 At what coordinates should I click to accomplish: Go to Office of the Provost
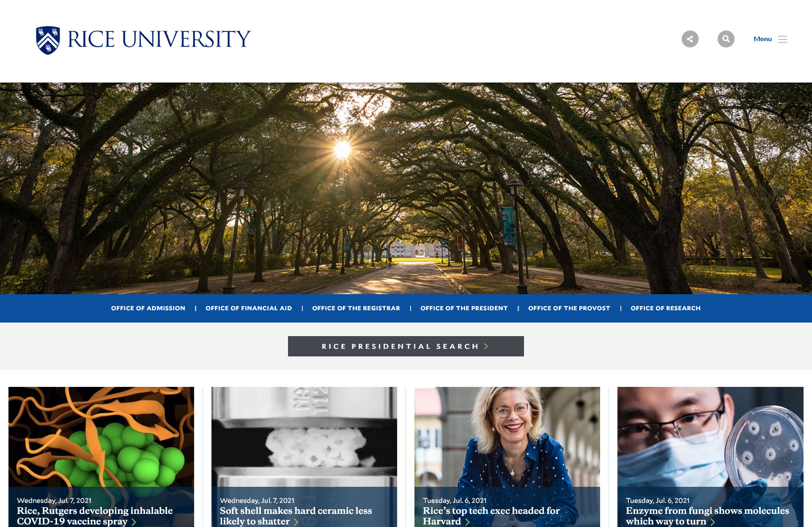click(569, 308)
